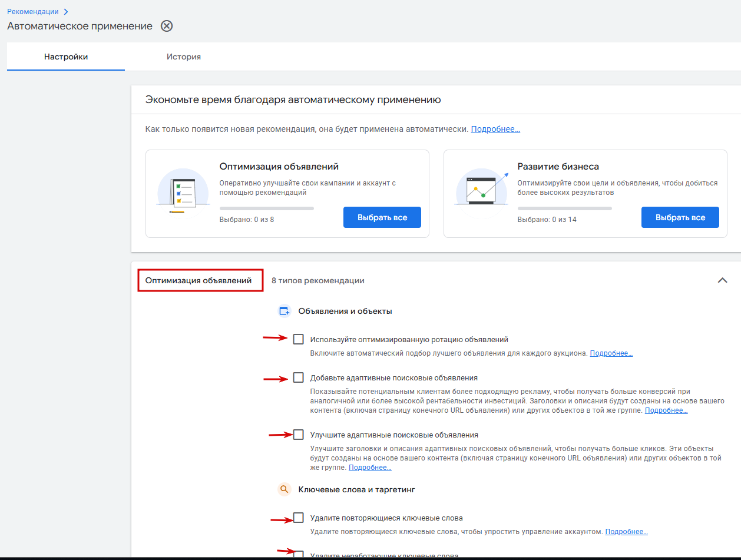Click the Объявления и объекты icon
This screenshot has height=560, width=741.
coord(285,311)
